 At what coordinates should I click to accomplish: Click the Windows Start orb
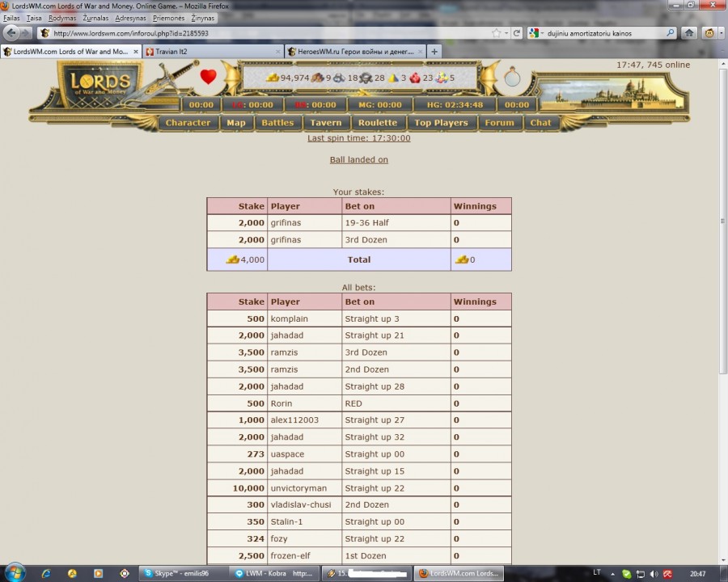pyautogui.click(x=15, y=573)
